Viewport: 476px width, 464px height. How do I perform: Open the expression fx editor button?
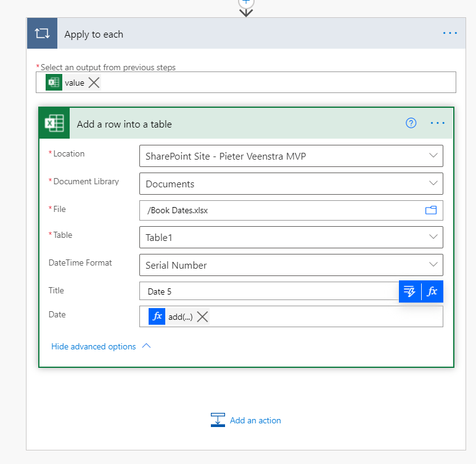pyautogui.click(x=432, y=291)
